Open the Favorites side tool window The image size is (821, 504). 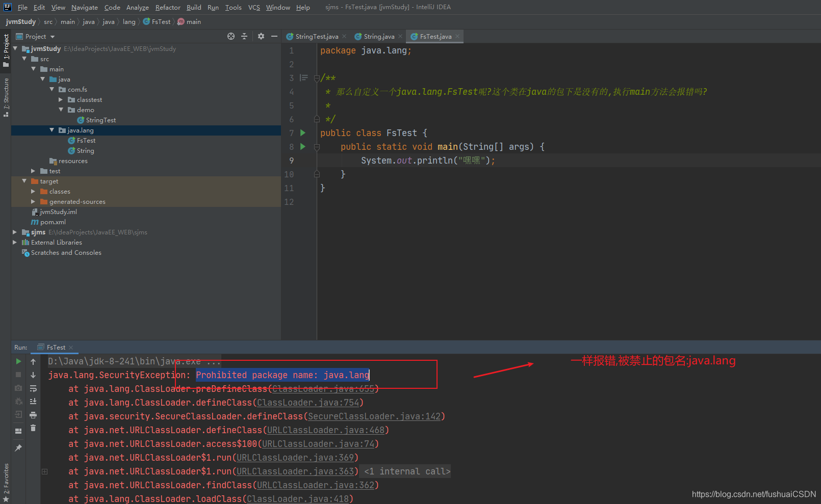6,483
